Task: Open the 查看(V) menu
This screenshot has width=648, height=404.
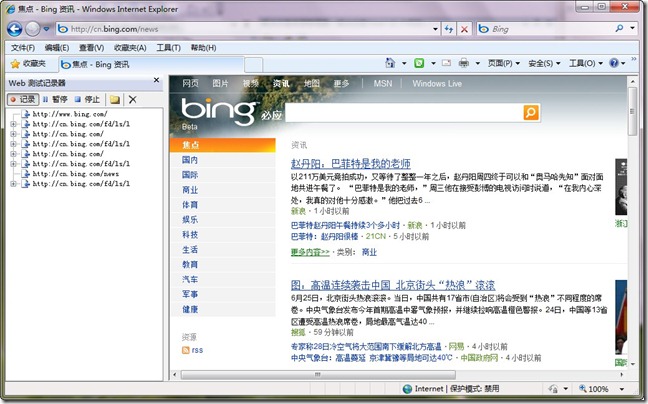Action: point(91,48)
